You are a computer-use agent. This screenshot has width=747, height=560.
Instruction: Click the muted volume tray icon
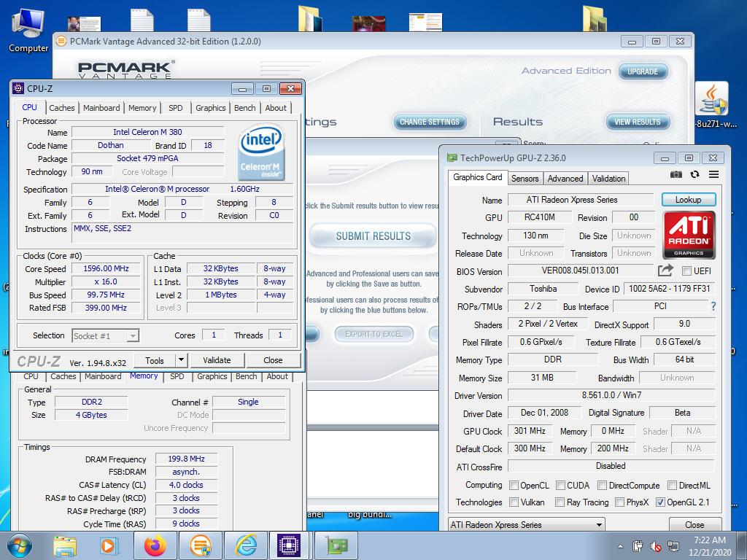656,546
